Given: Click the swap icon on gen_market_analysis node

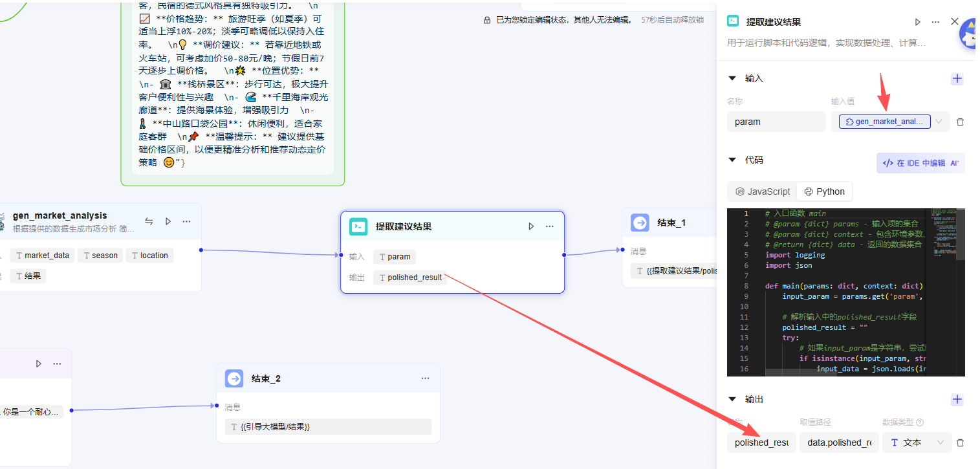Looking at the screenshot, I should (x=149, y=221).
